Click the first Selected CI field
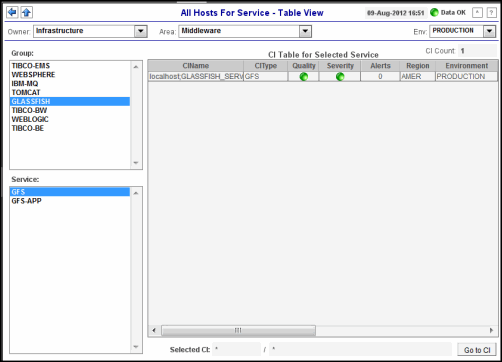502x362 pixels. tap(236, 349)
